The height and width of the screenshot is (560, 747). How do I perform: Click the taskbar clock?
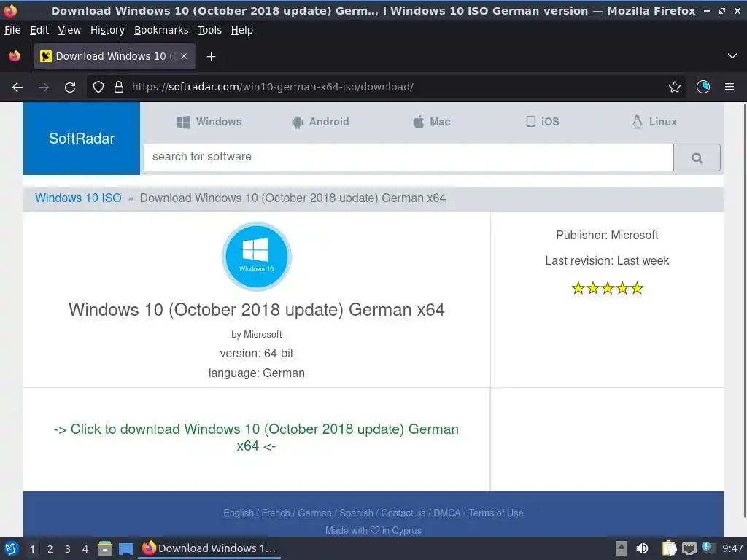tap(732, 548)
